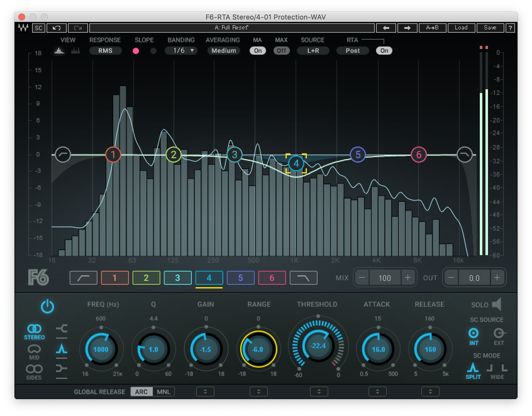Select the line RTA view icon
Viewport: 532px width, 416px height.
pos(76,50)
